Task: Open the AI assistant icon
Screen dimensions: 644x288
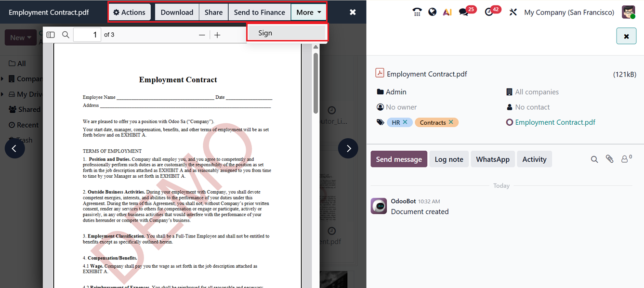Action: point(447,12)
